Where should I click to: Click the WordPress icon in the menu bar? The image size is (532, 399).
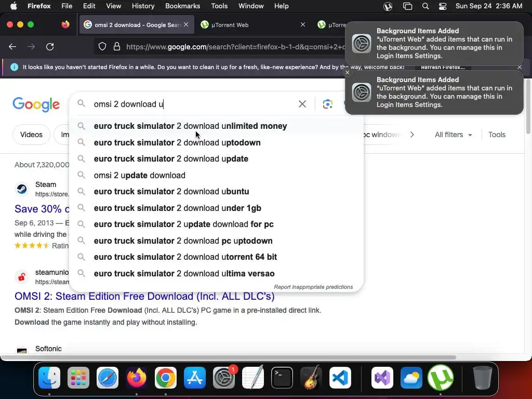point(388,6)
